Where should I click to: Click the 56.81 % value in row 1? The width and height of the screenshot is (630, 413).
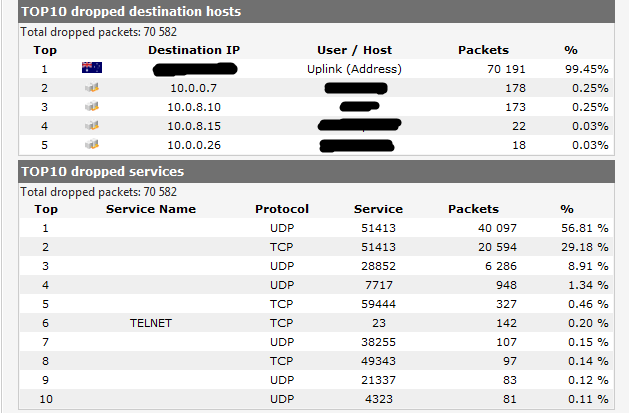[x=585, y=228]
